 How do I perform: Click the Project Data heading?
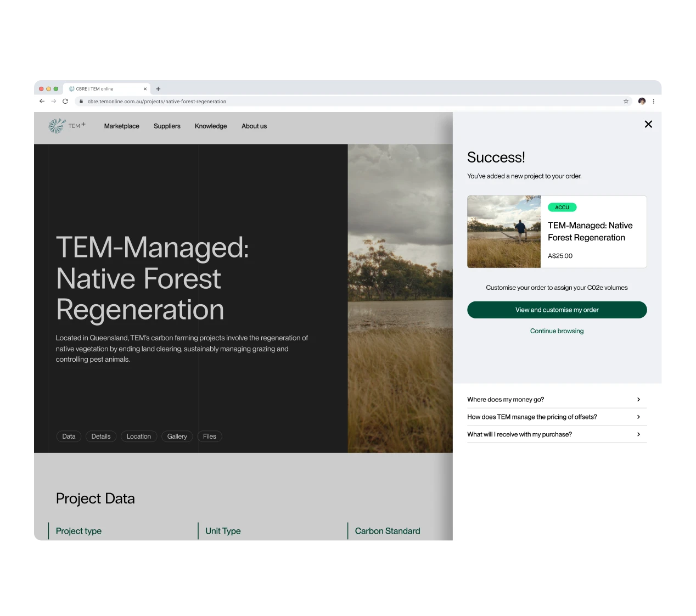click(96, 499)
